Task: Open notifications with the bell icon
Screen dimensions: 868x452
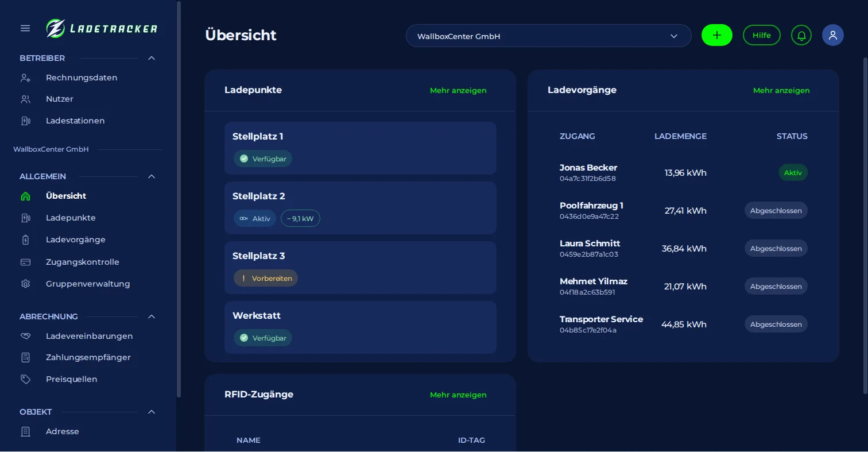Action: [801, 35]
